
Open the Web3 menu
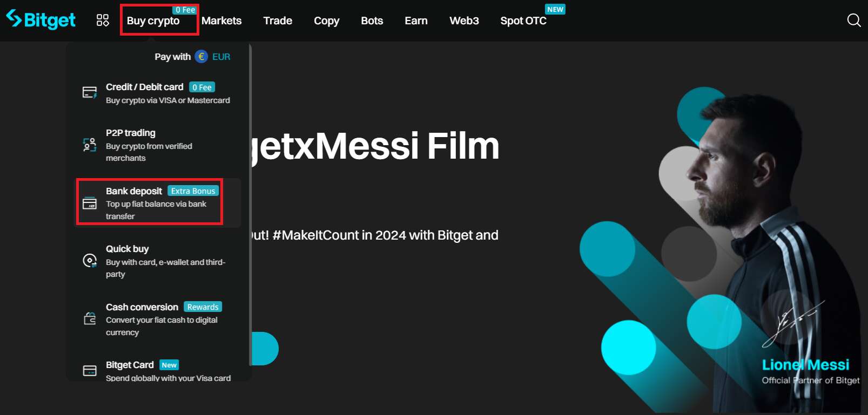coord(464,21)
